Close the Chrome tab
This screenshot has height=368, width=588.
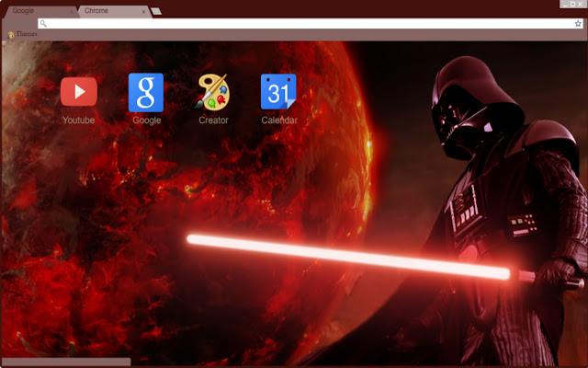143,12
